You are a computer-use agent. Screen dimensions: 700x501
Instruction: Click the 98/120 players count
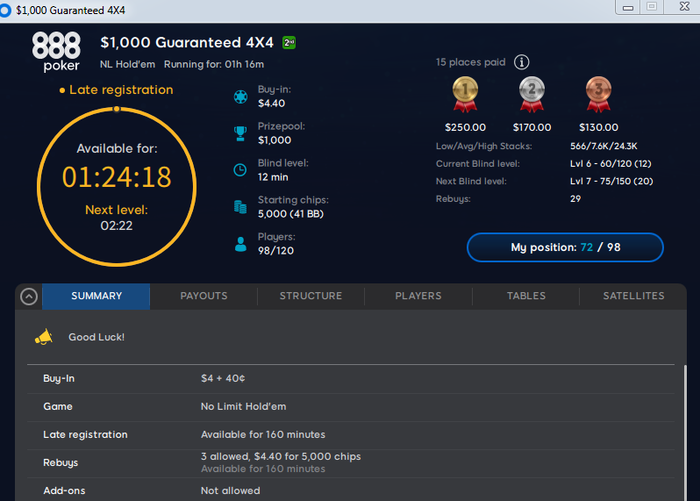tap(276, 251)
